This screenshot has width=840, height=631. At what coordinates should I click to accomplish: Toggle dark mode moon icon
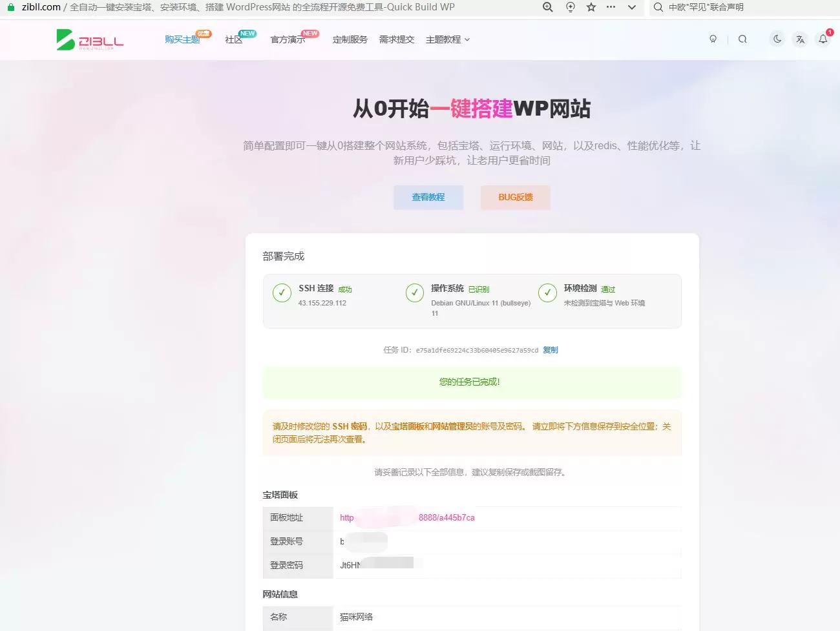(x=777, y=39)
